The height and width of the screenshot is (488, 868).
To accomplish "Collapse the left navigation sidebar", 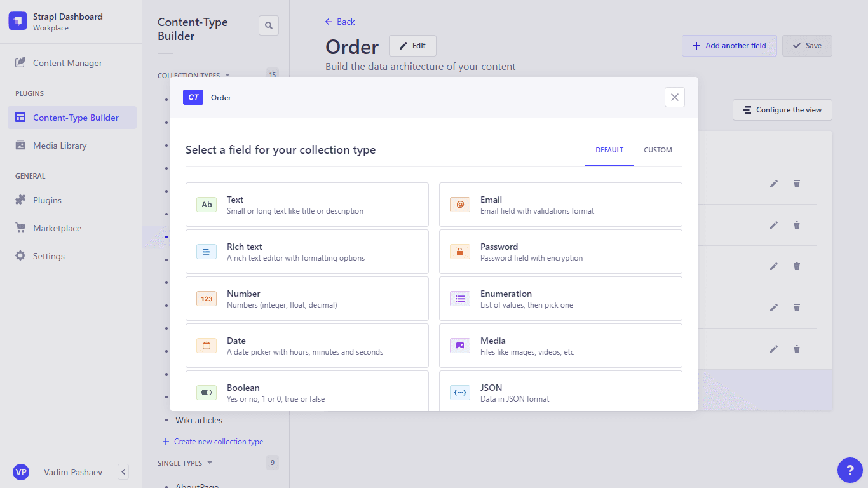I will (123, 471).
